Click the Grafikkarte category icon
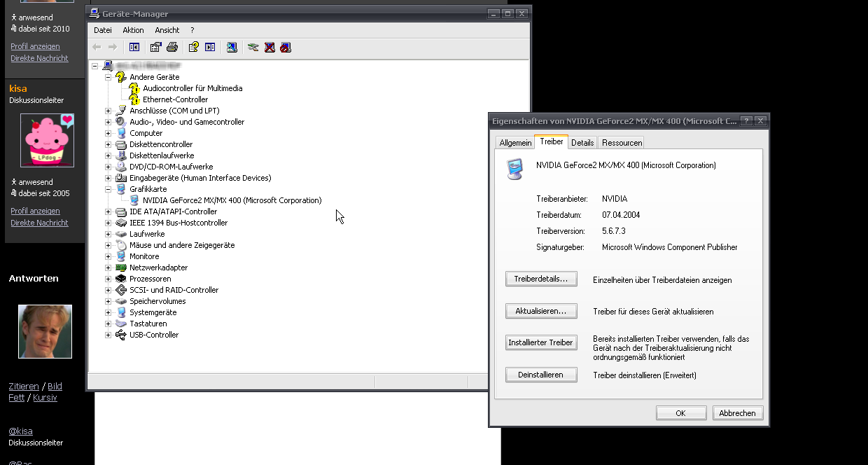868x465 pixels. (121, 189)
